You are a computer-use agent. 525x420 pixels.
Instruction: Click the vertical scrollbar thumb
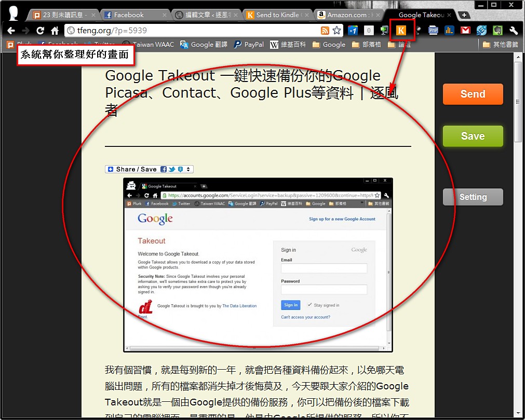click(x=518, y=102)
